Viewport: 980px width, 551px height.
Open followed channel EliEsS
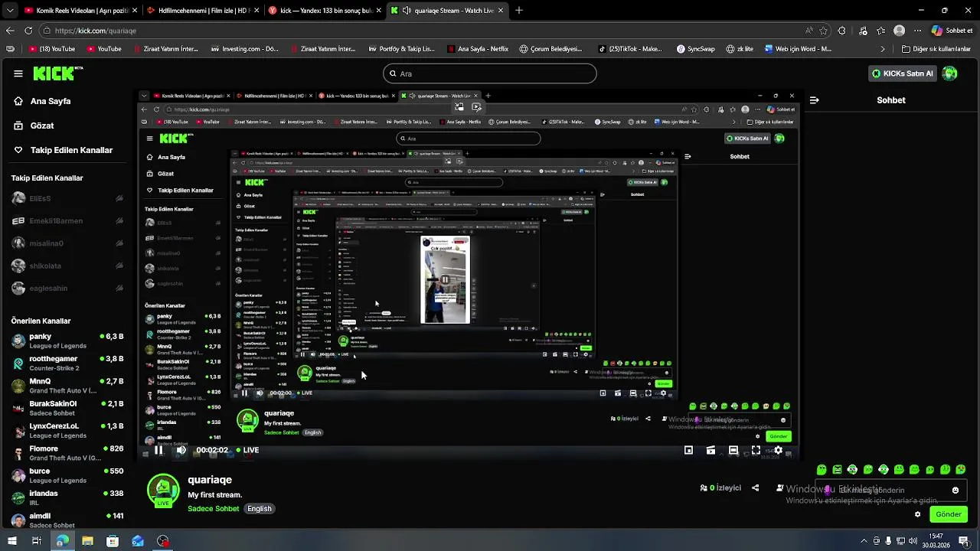coord(67,198)
